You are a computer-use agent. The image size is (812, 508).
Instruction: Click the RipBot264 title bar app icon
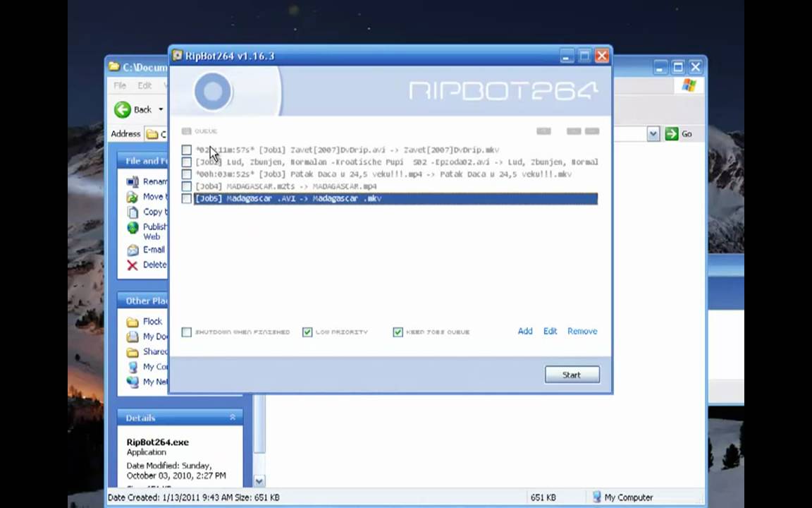pos(178,56)
